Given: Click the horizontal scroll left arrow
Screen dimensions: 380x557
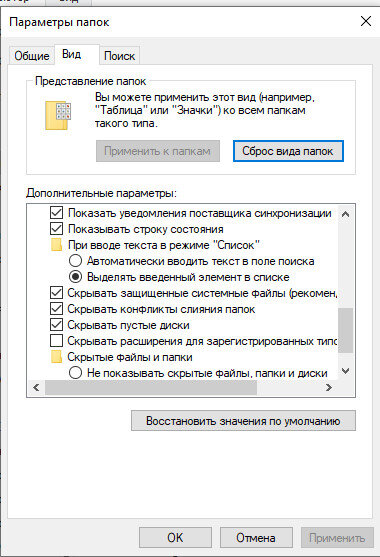Looking at the screenshot, I should 36,387.
